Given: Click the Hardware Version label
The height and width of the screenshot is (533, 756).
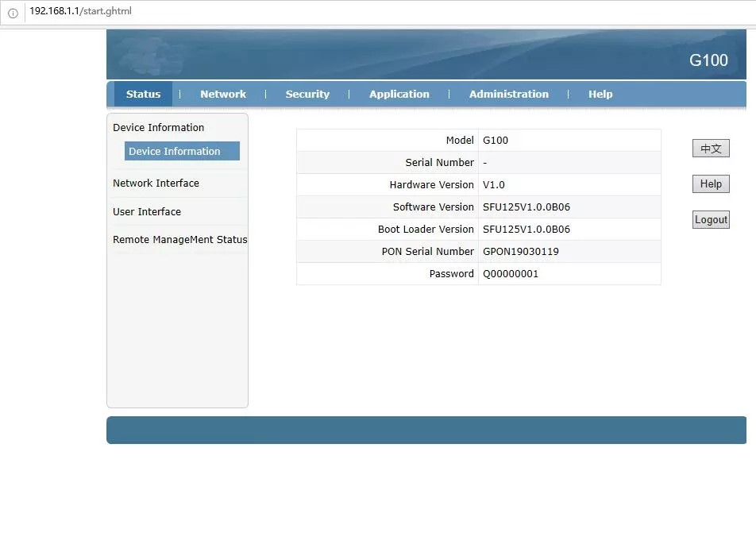Looking at the screenshot, I should [431, 185].
